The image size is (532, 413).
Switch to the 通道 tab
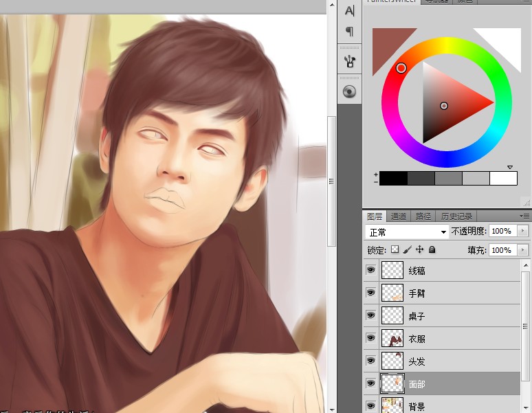[399, 216]
